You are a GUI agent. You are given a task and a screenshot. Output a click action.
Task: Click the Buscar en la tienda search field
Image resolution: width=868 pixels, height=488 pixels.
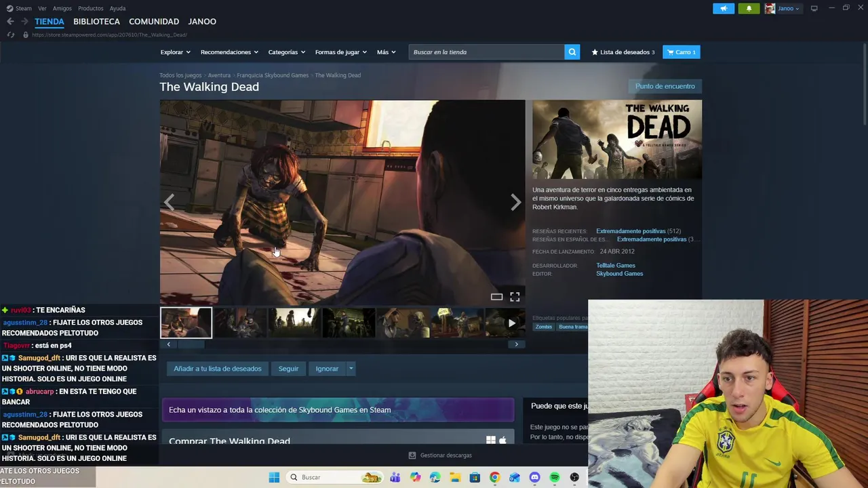click(x=486, y=52)
